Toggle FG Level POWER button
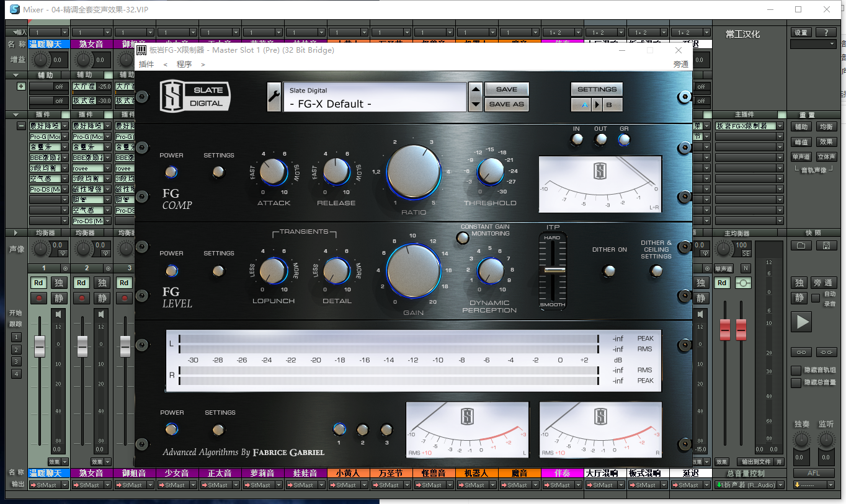846x504 pixels. click(171, 271)
